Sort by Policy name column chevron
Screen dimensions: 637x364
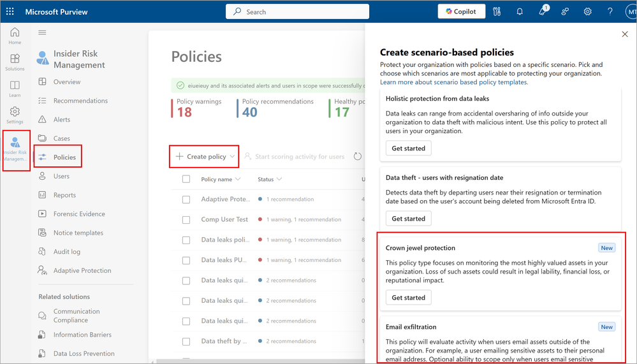(x=238, y=179)
